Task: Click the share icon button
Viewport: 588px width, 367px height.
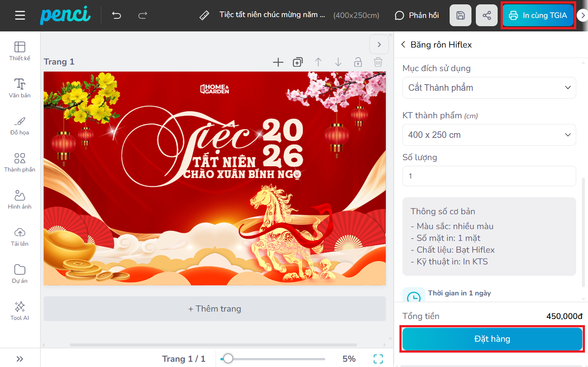Action: (x=487, y=16)
